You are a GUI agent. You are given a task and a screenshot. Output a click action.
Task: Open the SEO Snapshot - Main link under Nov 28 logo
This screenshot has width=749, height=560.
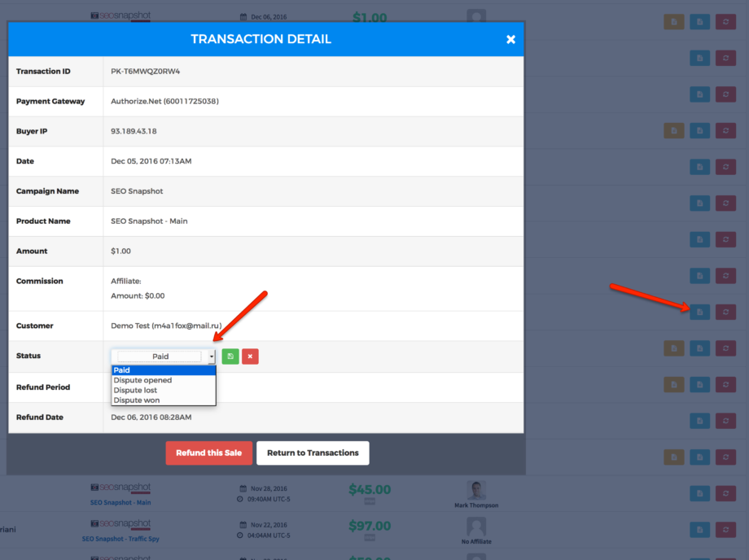click(120, 502)
